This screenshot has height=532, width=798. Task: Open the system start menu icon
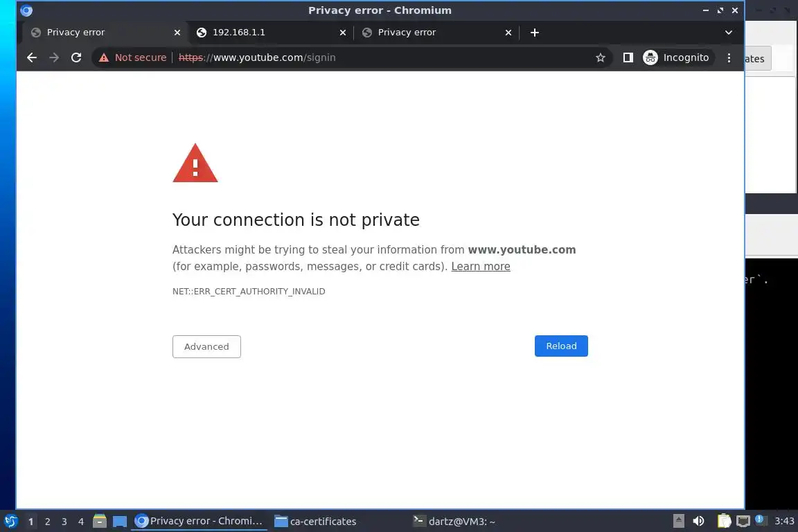(11, 522)
